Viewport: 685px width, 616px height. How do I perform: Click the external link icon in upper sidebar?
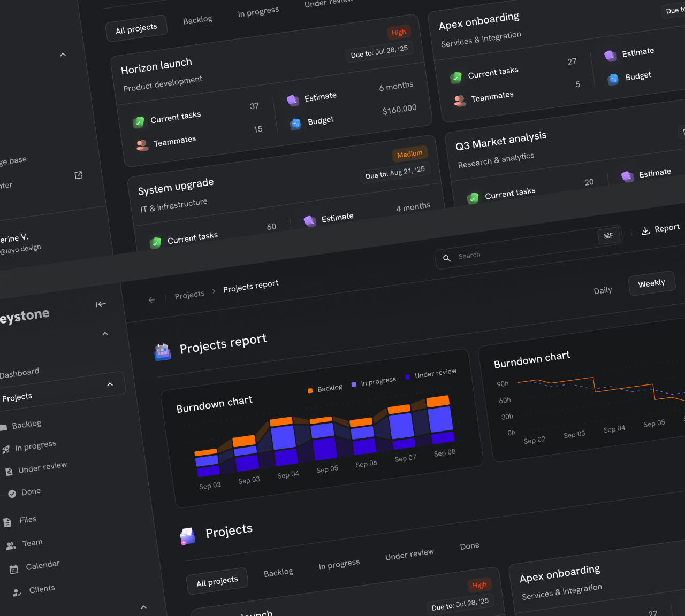click(x=79, y=175)
